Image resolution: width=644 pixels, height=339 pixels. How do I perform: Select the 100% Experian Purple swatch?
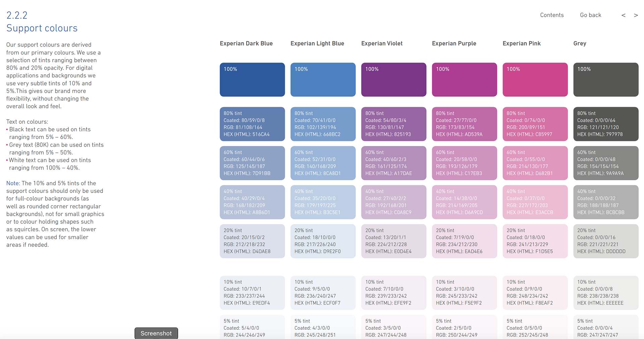click(x=465, y=80)
